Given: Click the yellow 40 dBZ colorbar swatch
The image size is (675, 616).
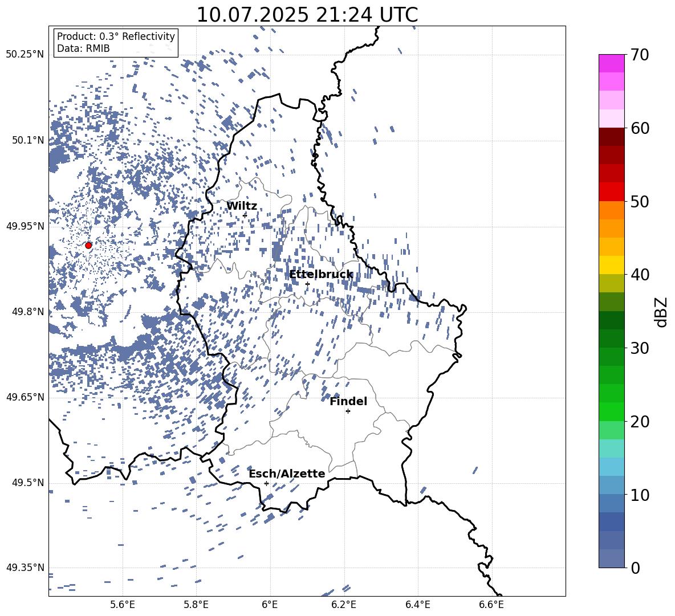Looking at the screenshot, I should pos(611,265).
